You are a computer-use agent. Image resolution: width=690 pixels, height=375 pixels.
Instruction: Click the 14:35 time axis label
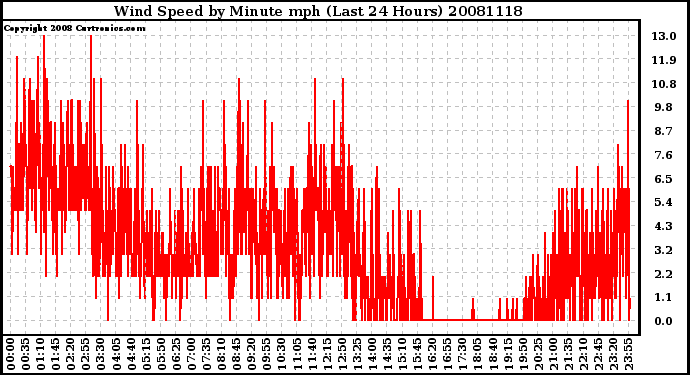387,354
